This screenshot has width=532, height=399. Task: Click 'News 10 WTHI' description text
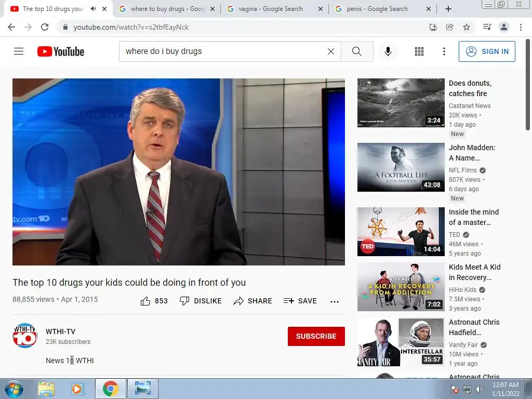click(x=70, y=361)
